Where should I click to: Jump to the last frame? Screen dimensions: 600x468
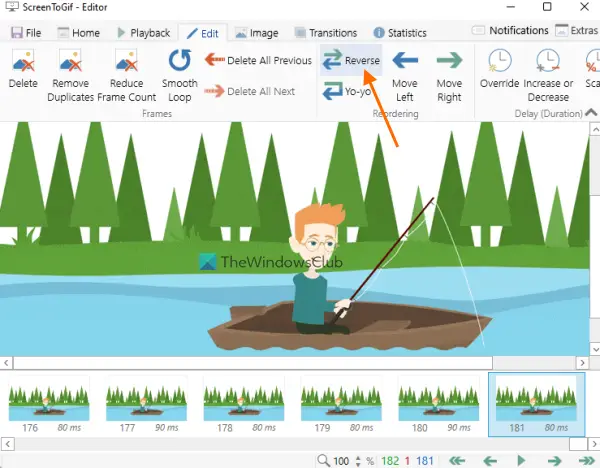pos(587,461)
